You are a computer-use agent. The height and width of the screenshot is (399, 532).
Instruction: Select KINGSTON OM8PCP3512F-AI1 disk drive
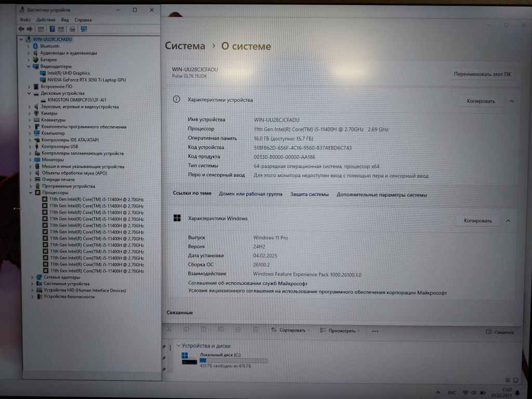(x=77, y=100)
